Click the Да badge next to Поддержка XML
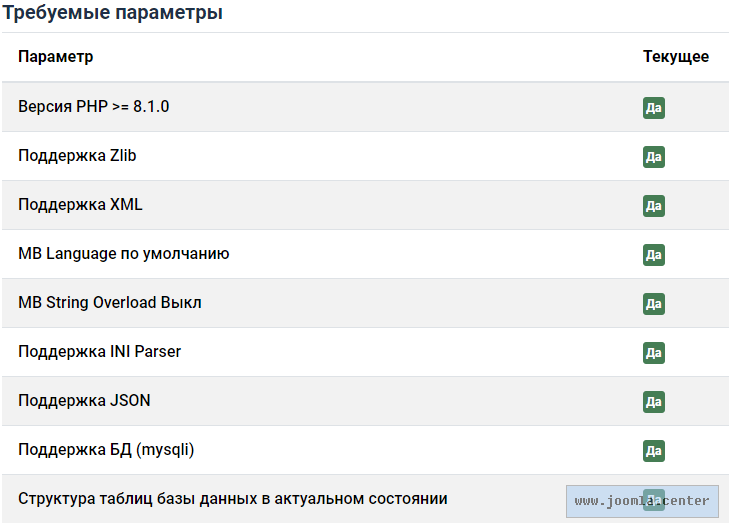 point(654,206)
